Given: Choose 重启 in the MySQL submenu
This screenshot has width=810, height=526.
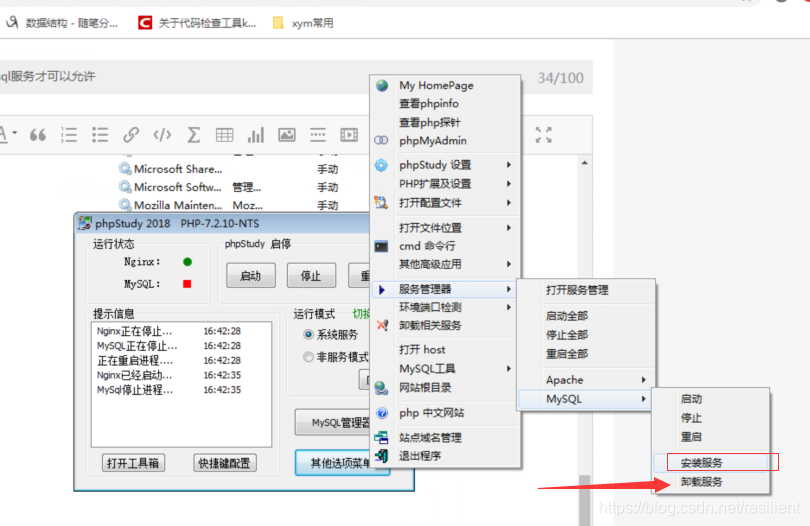Looking at the screenshot, I should [x=691, y=437].
